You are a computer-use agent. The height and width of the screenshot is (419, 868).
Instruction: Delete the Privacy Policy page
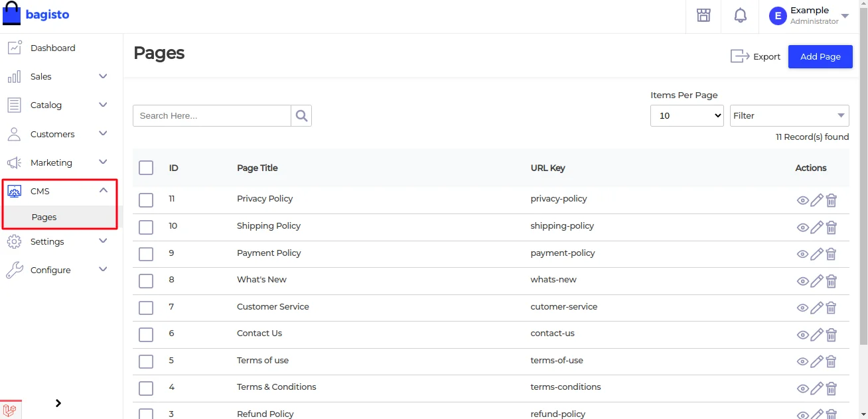pos(832,200)
